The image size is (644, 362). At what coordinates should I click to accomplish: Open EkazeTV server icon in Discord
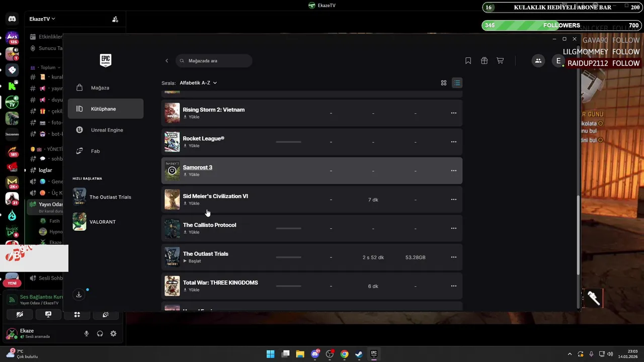coord(12,102)
